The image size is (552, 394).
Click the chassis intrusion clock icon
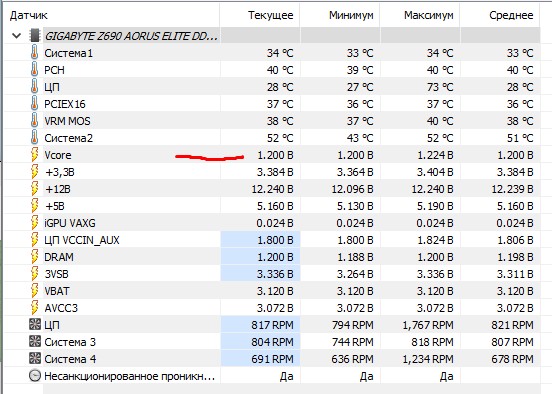[35, 376]
